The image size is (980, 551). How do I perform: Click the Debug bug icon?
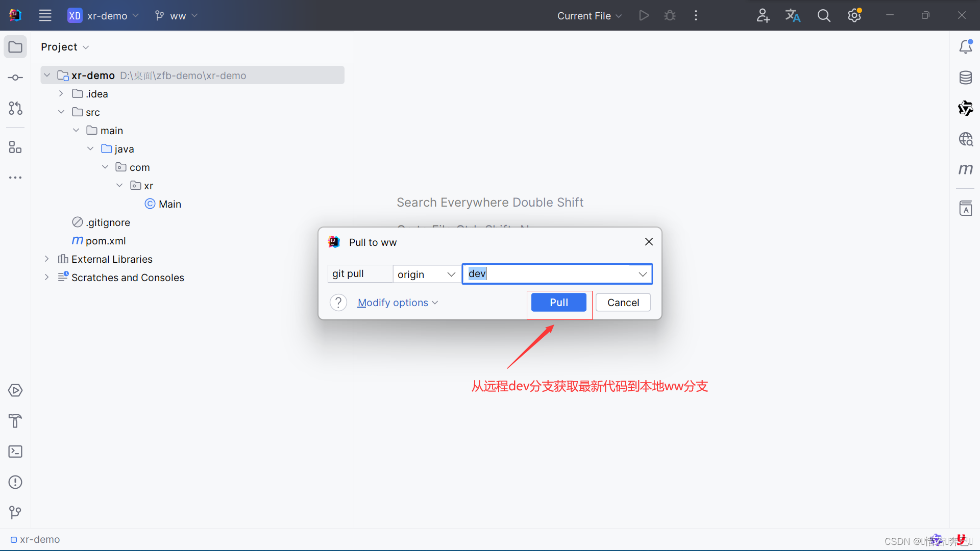point(670,15)
